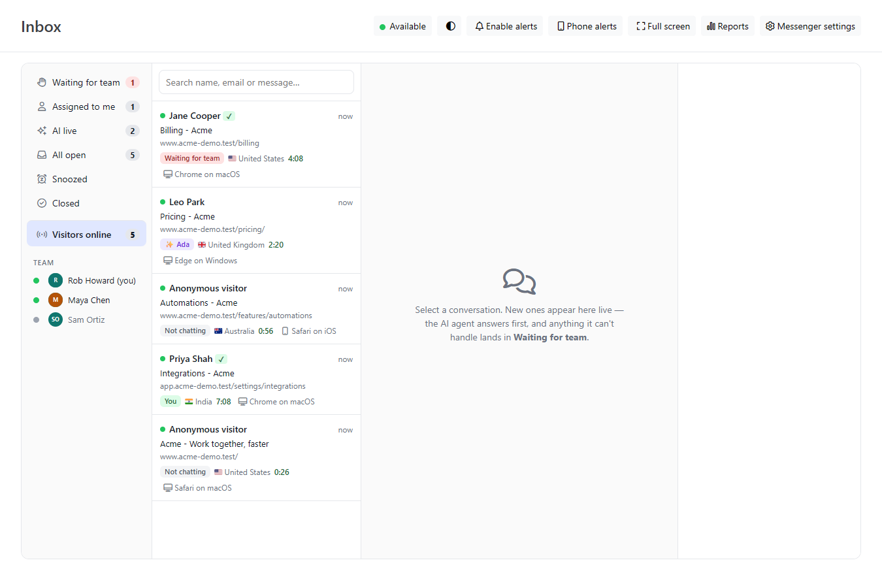Click the desktop icon beside Safari on macOS
Viewport: 882px width, 588px height.
pos(168,488)
